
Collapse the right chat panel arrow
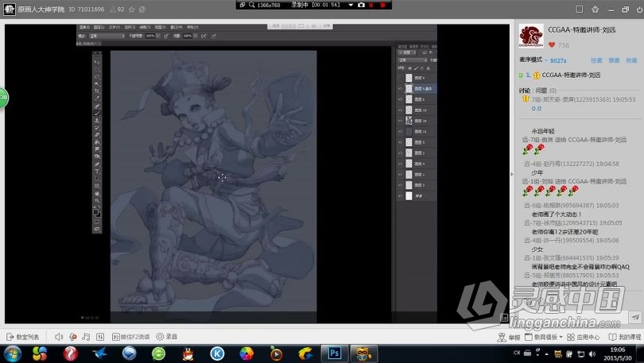(512, 174)
